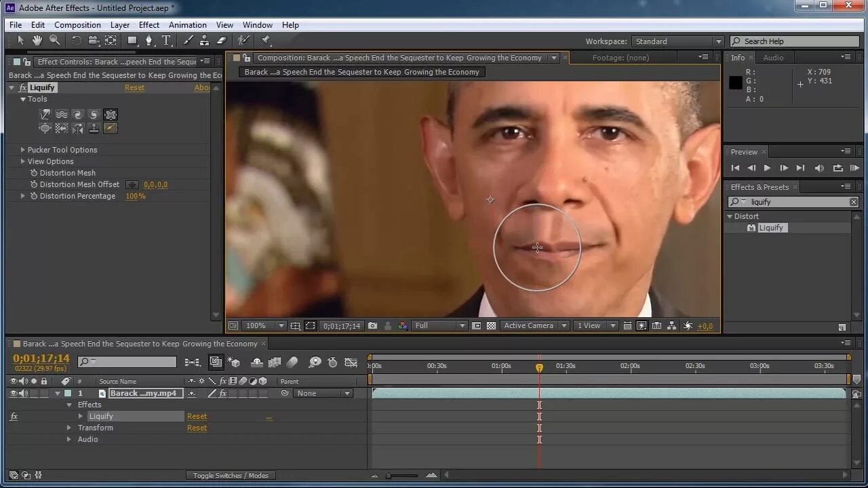
Task: Choose the Twirl Counterclockwise tool
Action: pos(94,115)
